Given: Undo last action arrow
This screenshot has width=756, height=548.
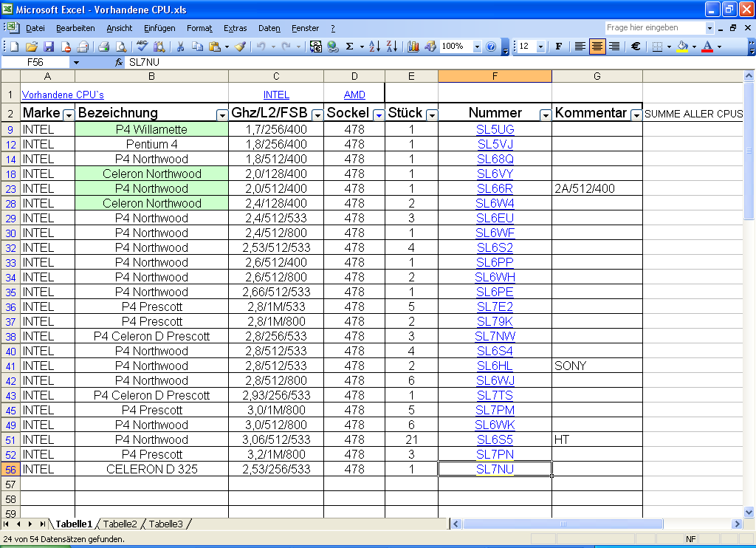Looking at the screenshot, I should [261, 47].
